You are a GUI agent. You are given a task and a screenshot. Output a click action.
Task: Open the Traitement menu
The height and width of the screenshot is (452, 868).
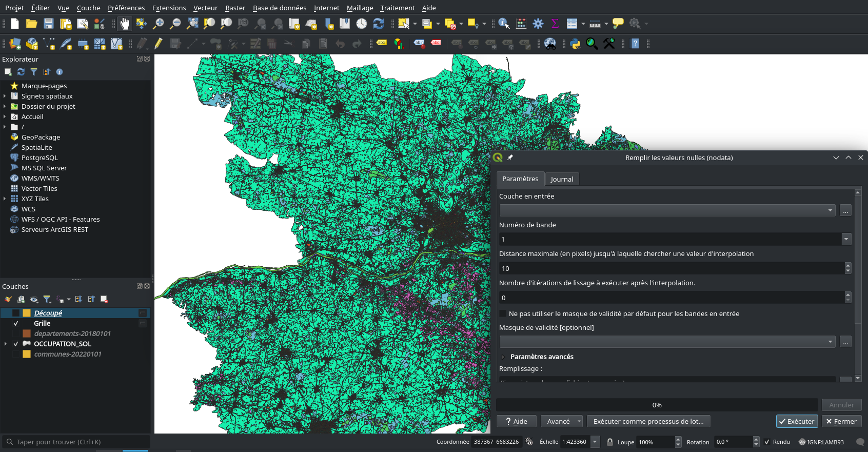coord(397,8)
